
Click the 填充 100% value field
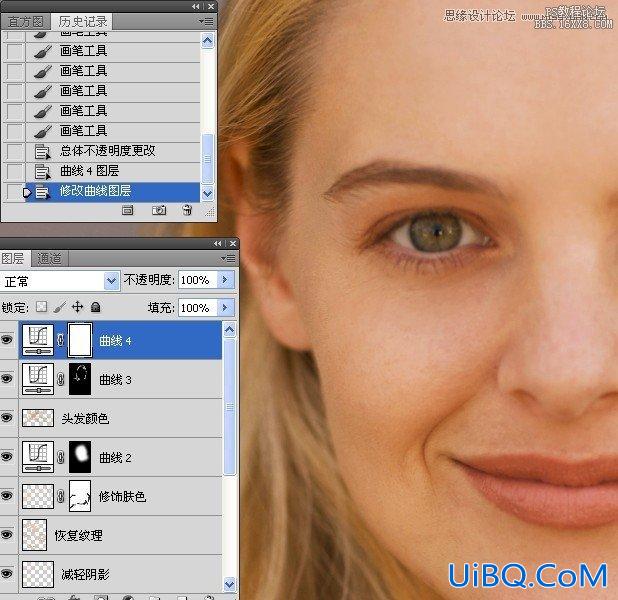[197, 307]
